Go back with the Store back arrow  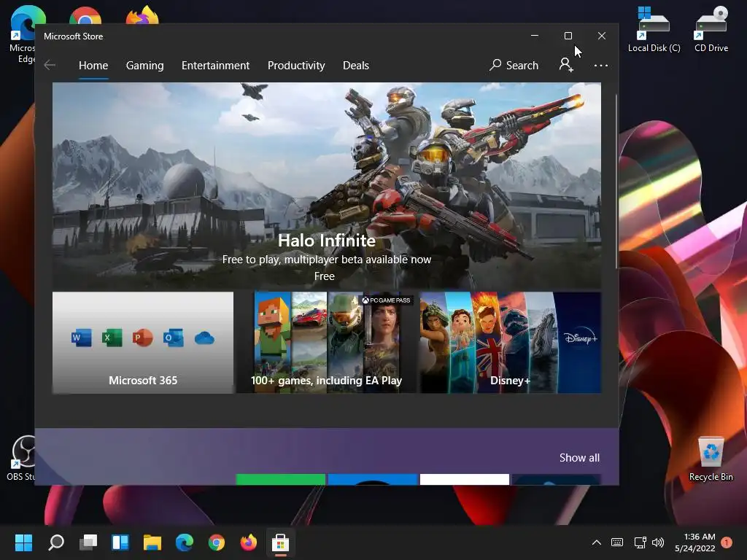click(50, 65)
